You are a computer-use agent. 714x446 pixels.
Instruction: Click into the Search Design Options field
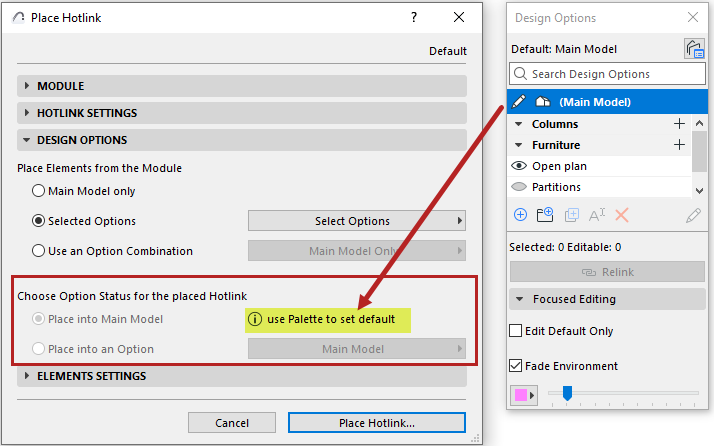coord(607,73)
